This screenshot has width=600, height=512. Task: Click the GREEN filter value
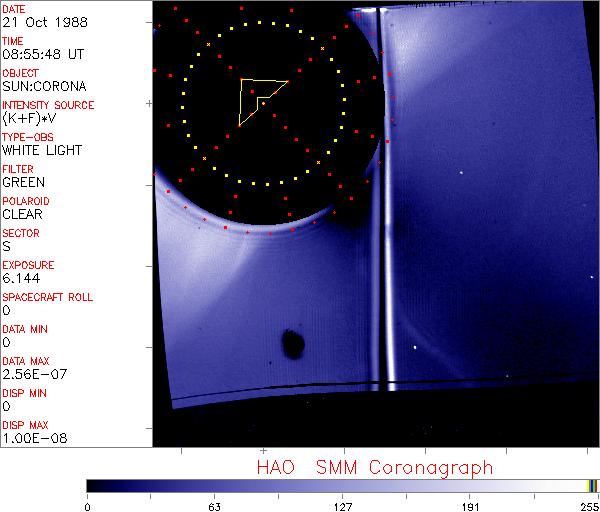point(23,182)
